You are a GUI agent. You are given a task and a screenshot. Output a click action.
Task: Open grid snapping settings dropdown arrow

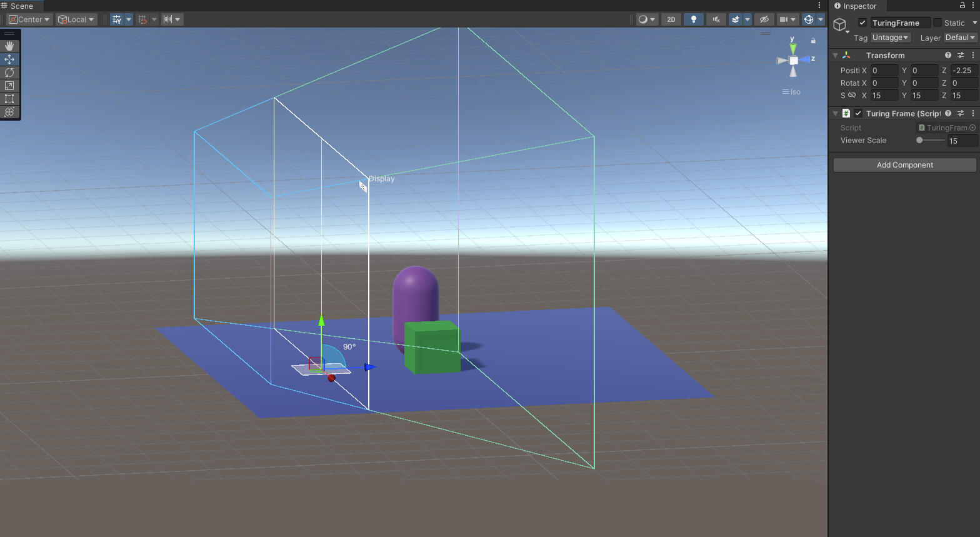tap(154, 19)
